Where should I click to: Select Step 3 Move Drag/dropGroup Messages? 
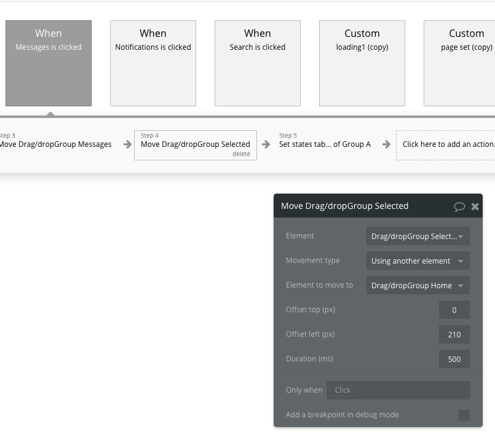[56, 144]
